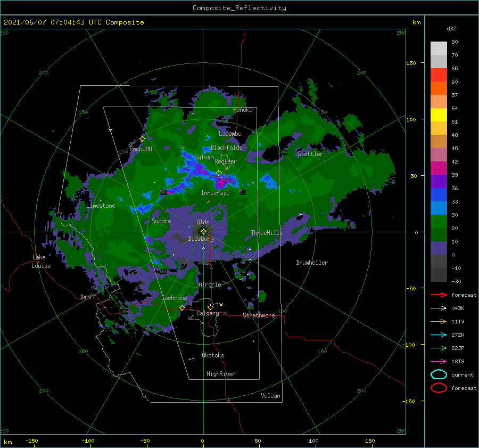Image resolution: width=479 pixels, height=448 pixels.
Task: Click the Olds label near radar center
Action: [x=203, y=222]
